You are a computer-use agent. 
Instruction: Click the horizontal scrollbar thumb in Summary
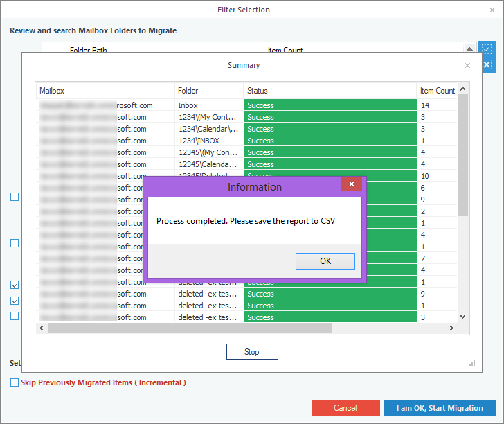[190, 328]
